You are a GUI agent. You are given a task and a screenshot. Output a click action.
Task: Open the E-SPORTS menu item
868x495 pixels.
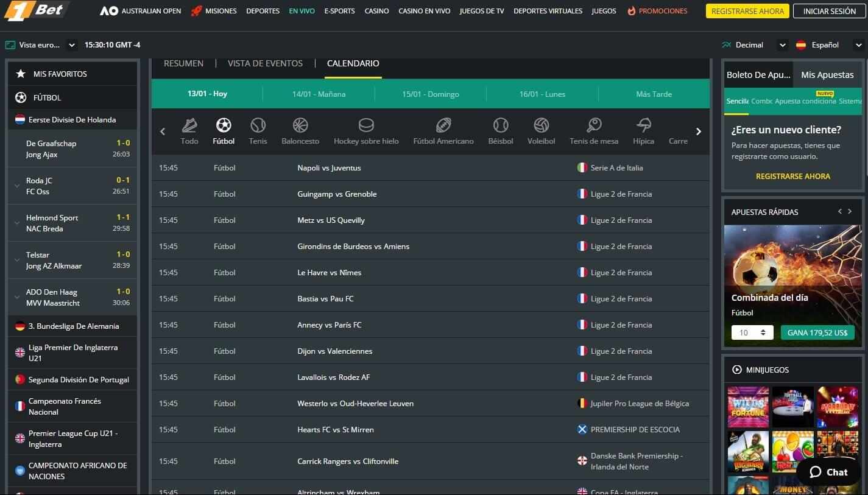coord(340,10)
